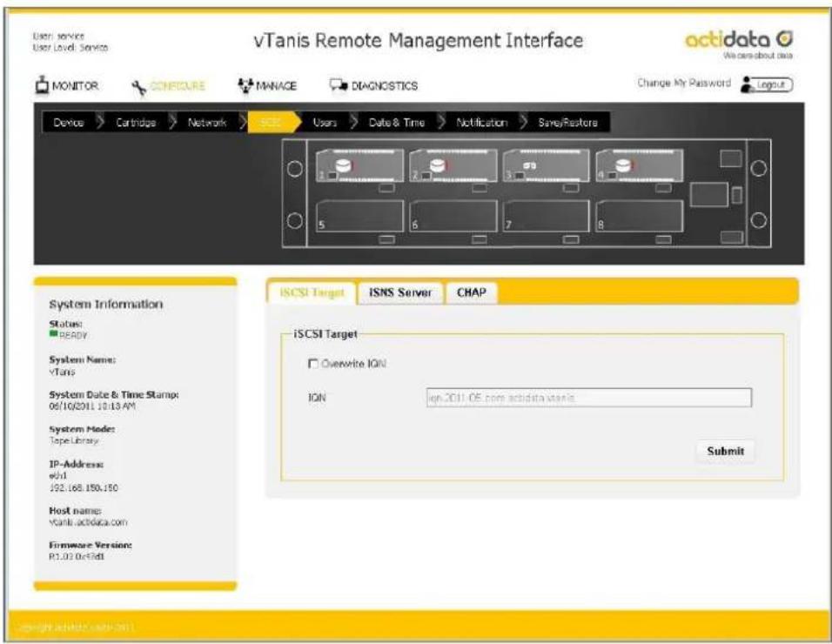
Task: Click the tape icon in slot 3
Action: 529,166
